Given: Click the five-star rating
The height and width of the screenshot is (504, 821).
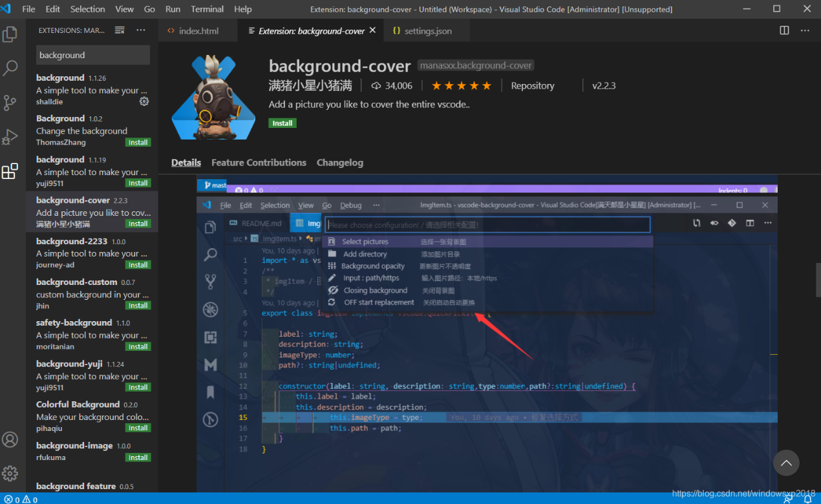Looking at the screenshot, I should coord(462,85).
